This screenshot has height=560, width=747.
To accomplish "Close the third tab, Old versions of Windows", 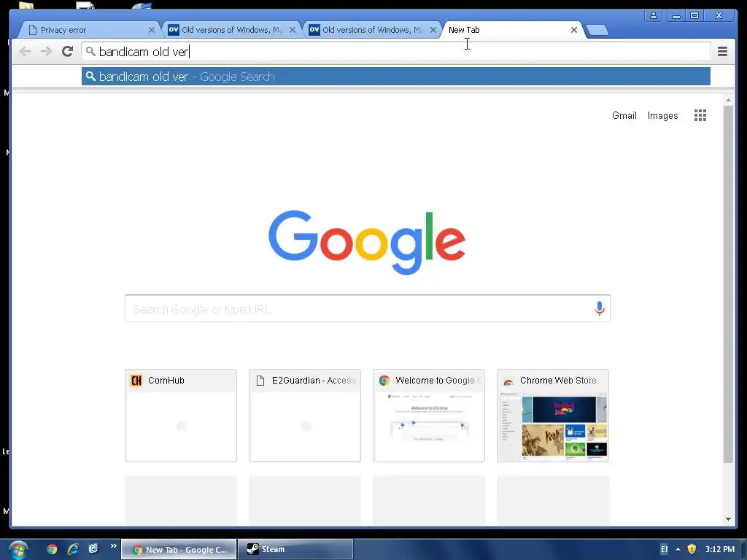I will 433,30.
